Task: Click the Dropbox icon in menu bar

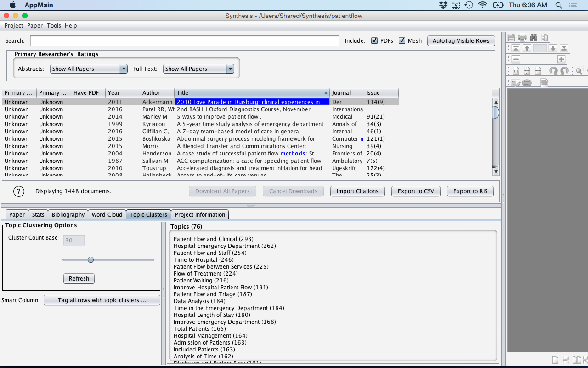Action: coord(443,5)
